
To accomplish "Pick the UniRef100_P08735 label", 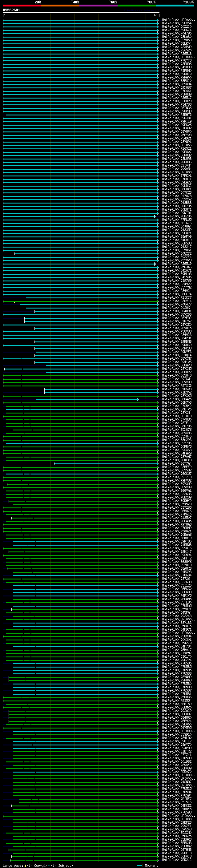I will (177, 206).
